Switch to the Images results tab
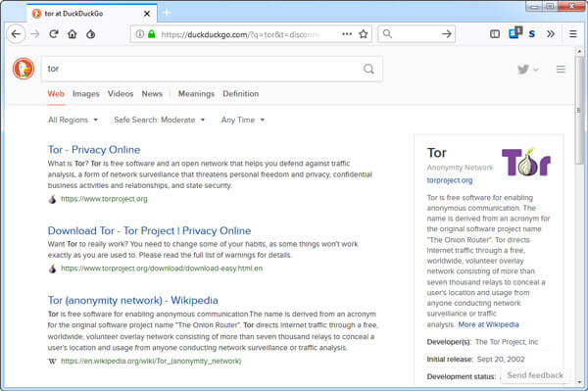588x391 pixels. point(86,94)
